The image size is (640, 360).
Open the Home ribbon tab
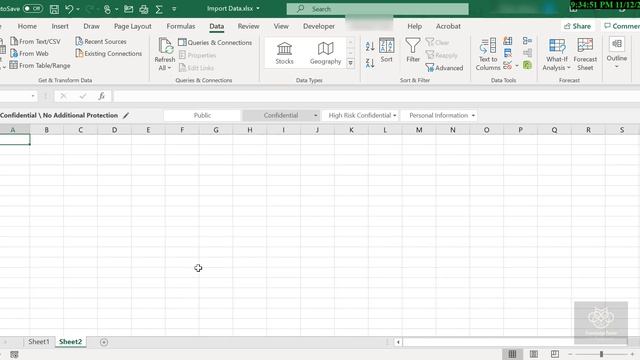tap(27, 26)
